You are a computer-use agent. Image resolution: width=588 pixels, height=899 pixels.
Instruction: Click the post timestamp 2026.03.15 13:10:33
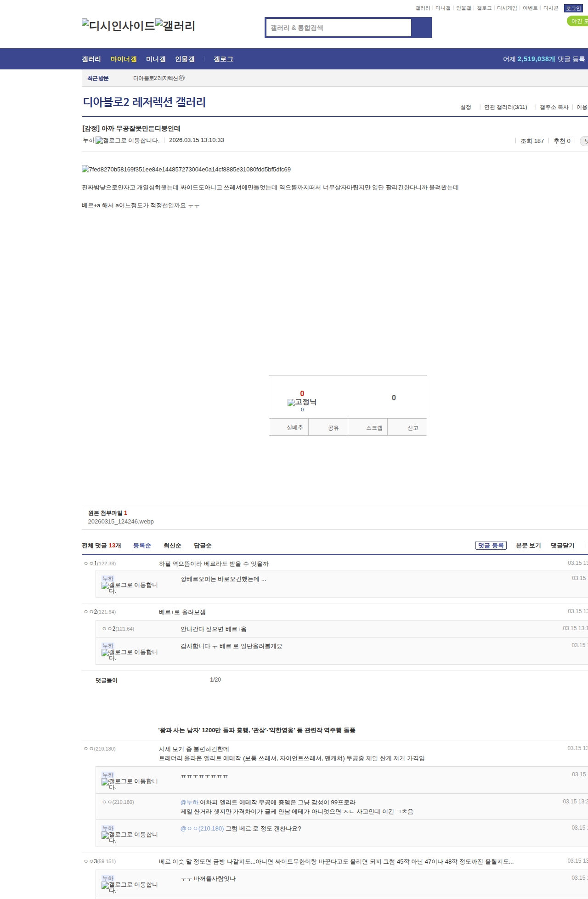pos(197,140)
